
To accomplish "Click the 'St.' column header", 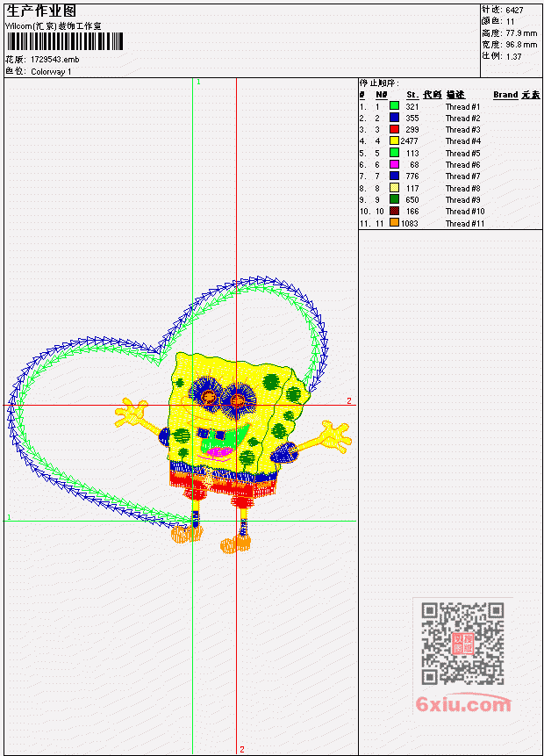I will coord(412,95).
